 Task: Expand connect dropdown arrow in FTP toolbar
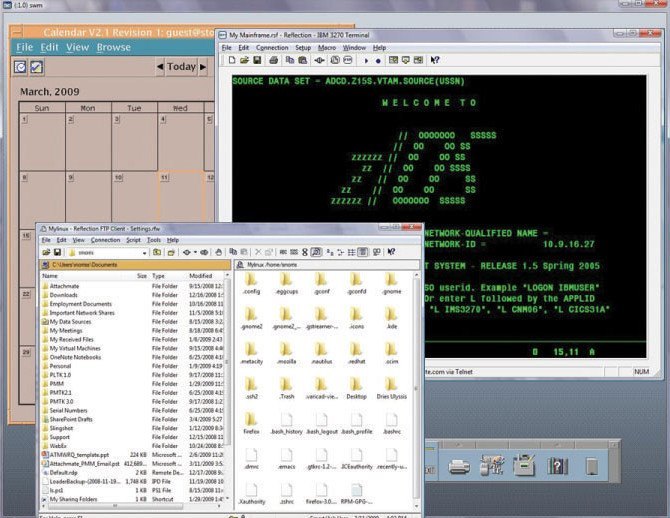pyautogui.click(x=195, y=252)
